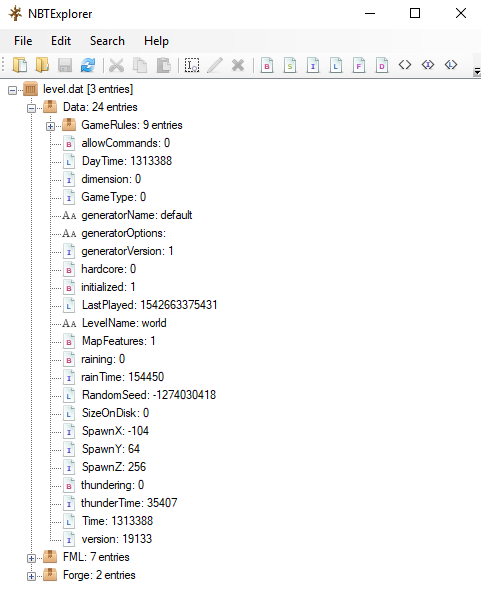Select the rainTime: 154450 entry

pyautogui.click(x=123, y=377)
